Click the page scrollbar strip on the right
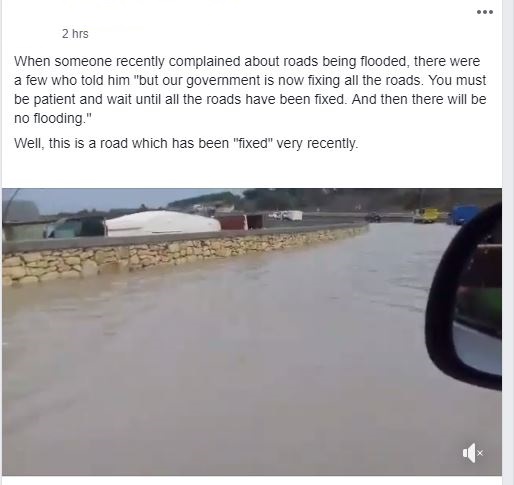This screenshot has height=485, width=514. pyautogui.click(x=508, y=242)
